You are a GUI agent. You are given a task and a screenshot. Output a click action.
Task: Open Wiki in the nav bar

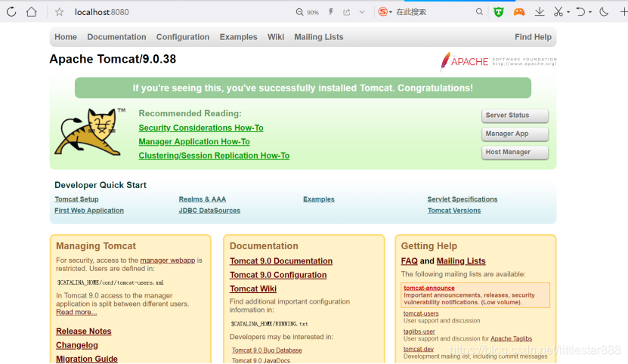point(276,37)
